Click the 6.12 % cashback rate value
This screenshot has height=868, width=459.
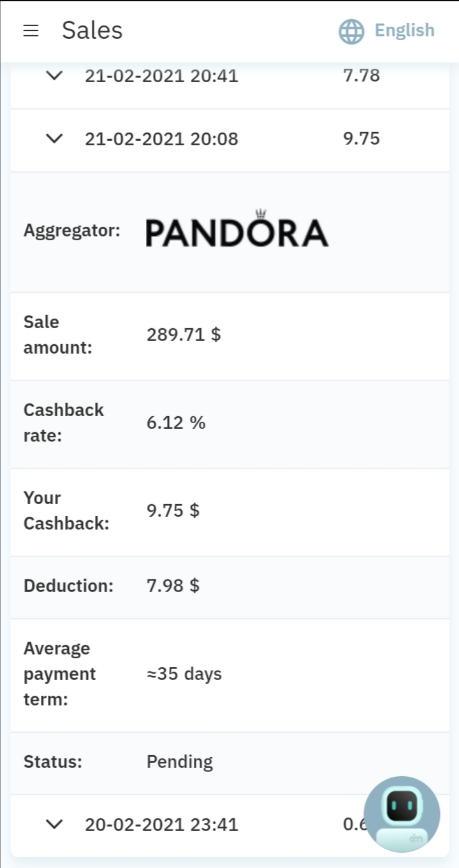coord(176,423)
